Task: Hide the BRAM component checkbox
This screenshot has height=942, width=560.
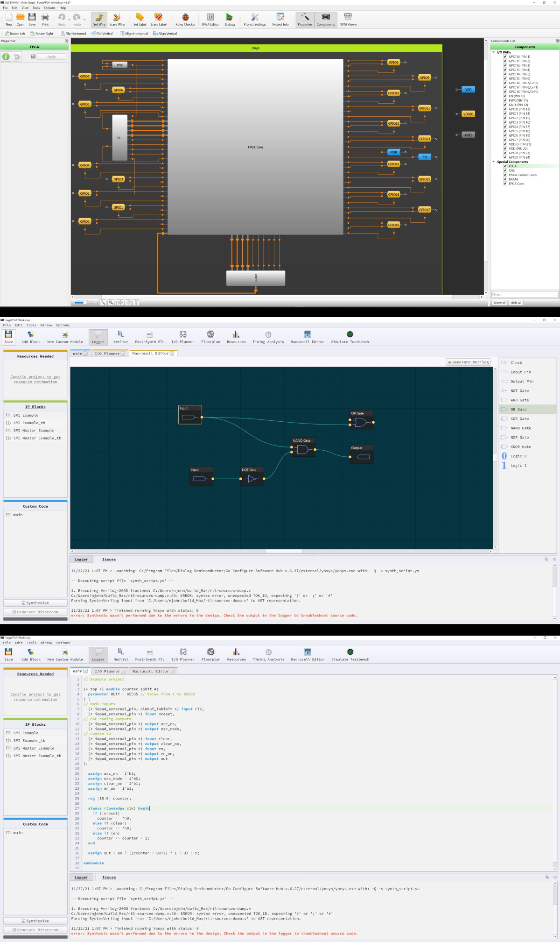Action: tap(505, 179)
